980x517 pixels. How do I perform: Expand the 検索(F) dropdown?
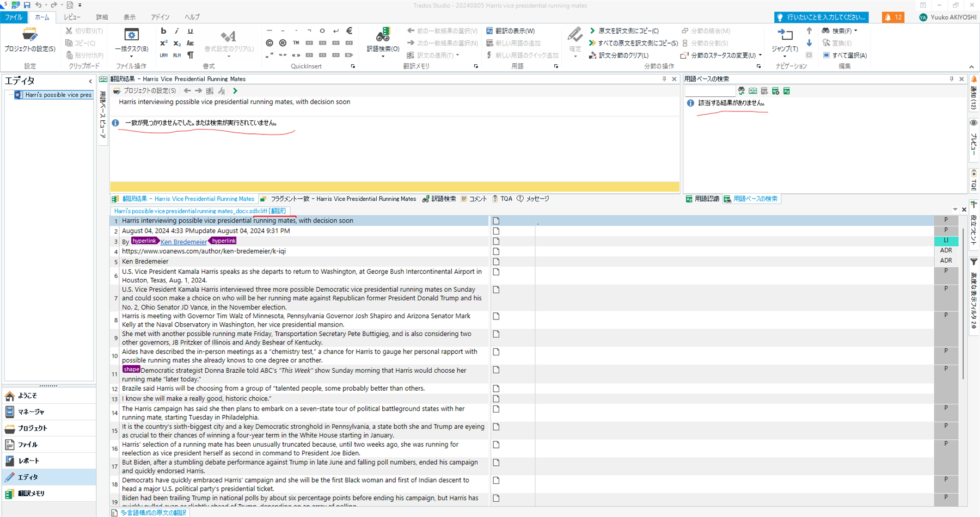[x=855, y=31]
